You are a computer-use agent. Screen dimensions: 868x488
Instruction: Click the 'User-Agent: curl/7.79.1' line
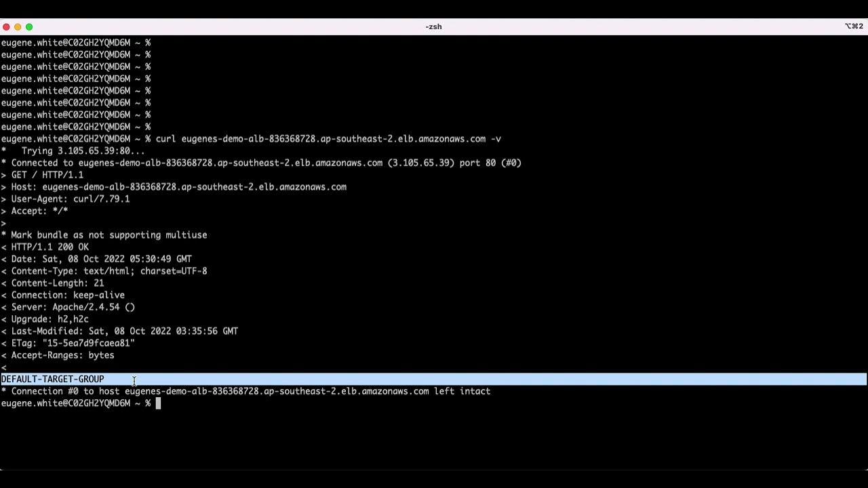pos(65,199)
